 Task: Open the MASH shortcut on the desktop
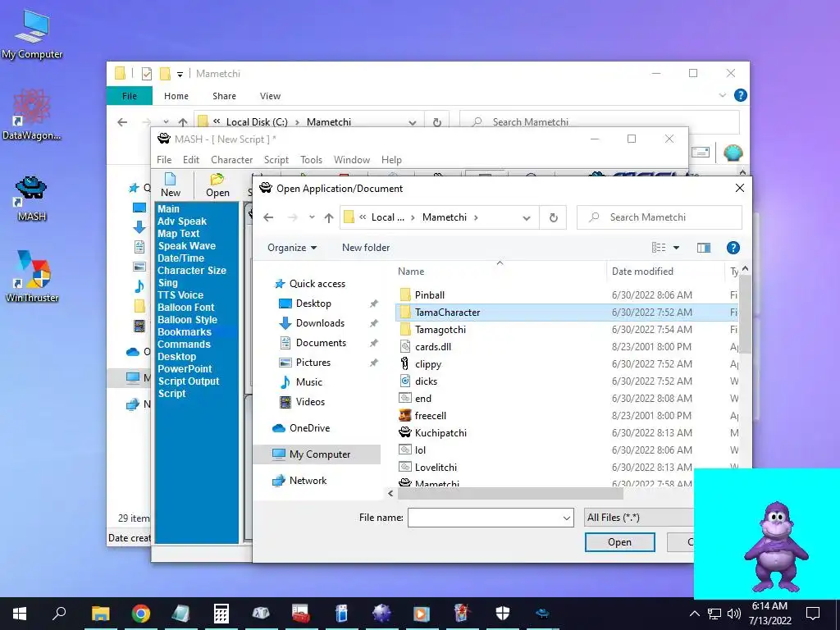click(x=32, y=199)
